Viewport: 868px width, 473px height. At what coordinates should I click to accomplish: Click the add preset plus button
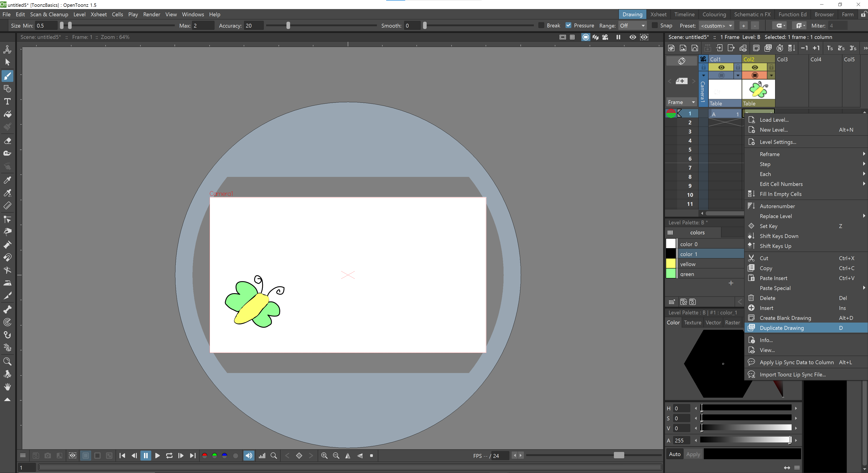coord(743,26)
